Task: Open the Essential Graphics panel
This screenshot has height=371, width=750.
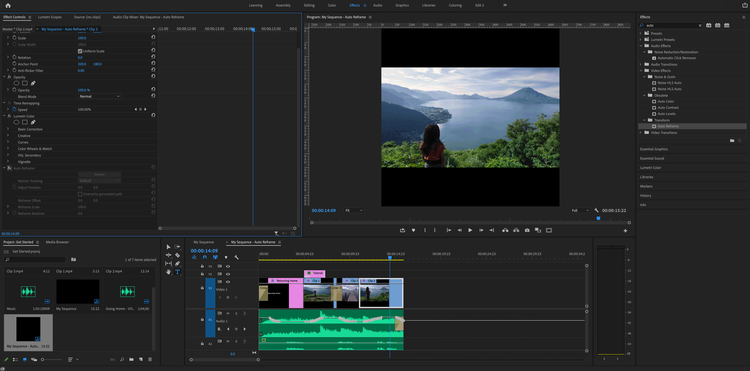Action: pyautogui.click(x=654, y=149)
